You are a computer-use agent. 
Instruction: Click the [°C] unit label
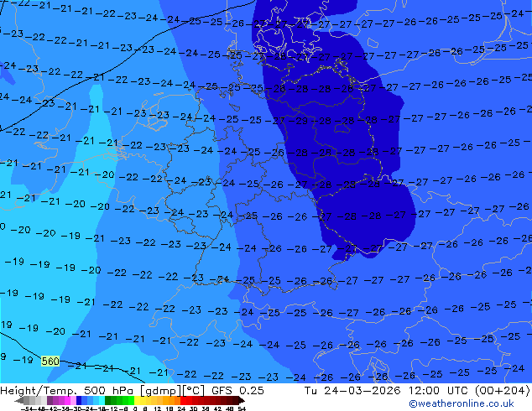[194, 391]
